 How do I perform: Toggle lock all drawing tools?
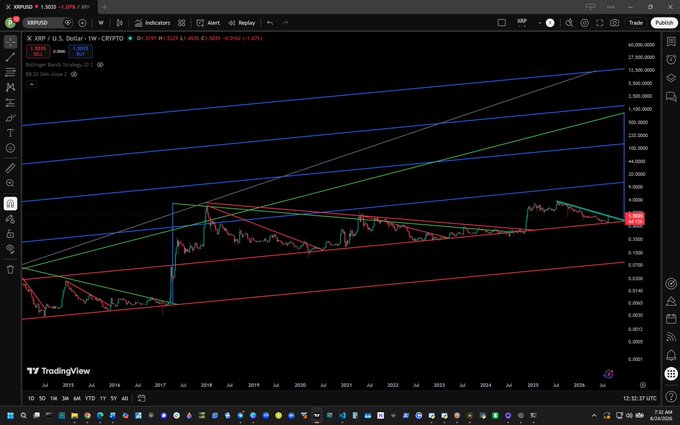10,234
